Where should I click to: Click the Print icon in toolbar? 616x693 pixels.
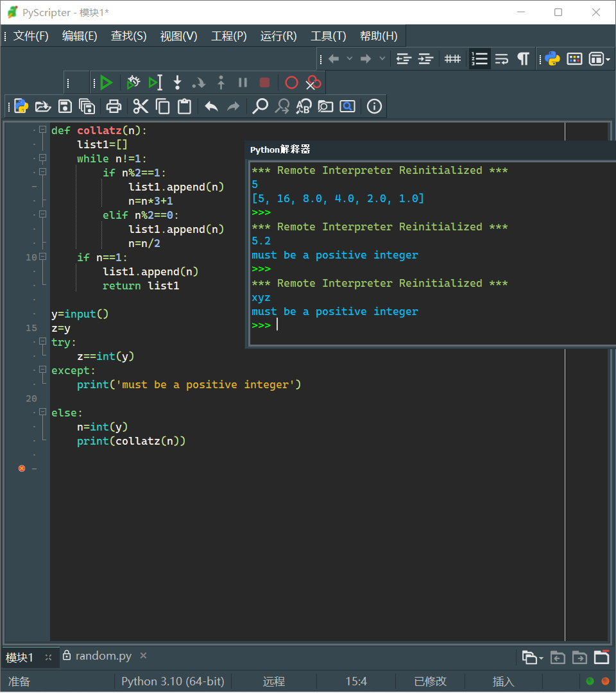[x=114, y=107]
